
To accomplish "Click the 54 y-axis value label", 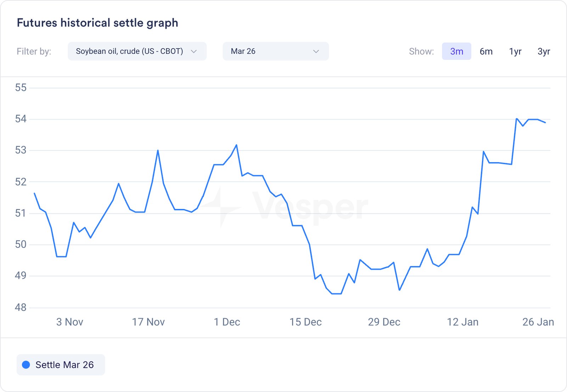I will tap(21, 119).
